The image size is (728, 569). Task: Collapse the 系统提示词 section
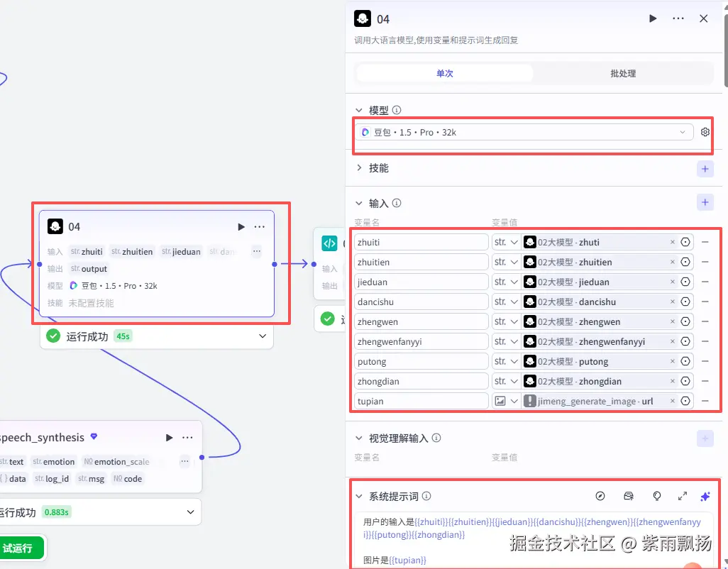(359, 496)
